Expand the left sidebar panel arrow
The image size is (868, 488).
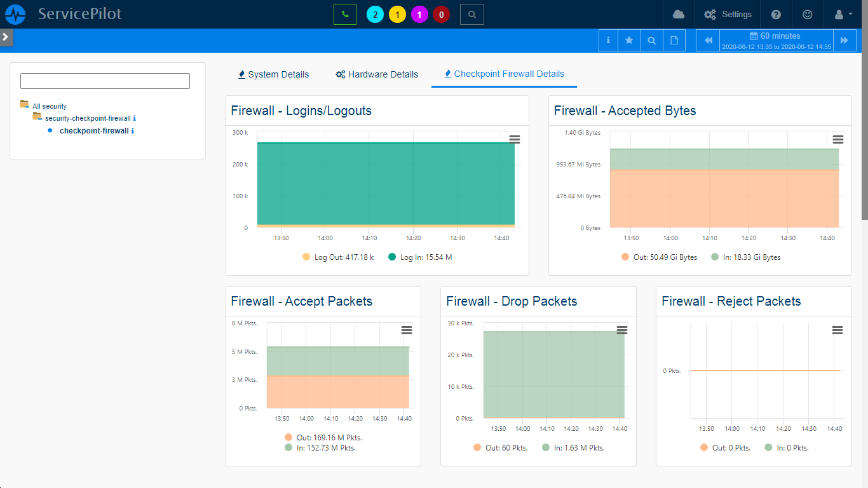click(x=6, y=37)
